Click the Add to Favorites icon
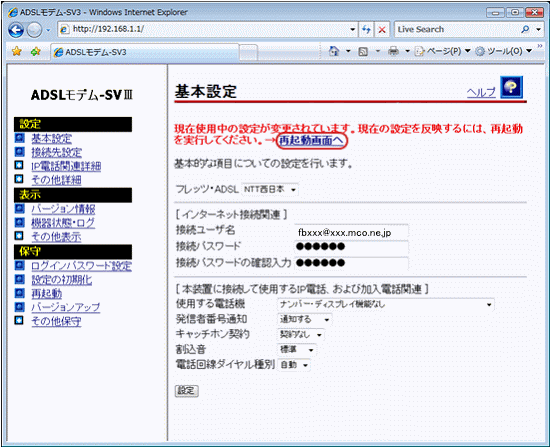This screenshot has height=447, width=550. point(35,52)
